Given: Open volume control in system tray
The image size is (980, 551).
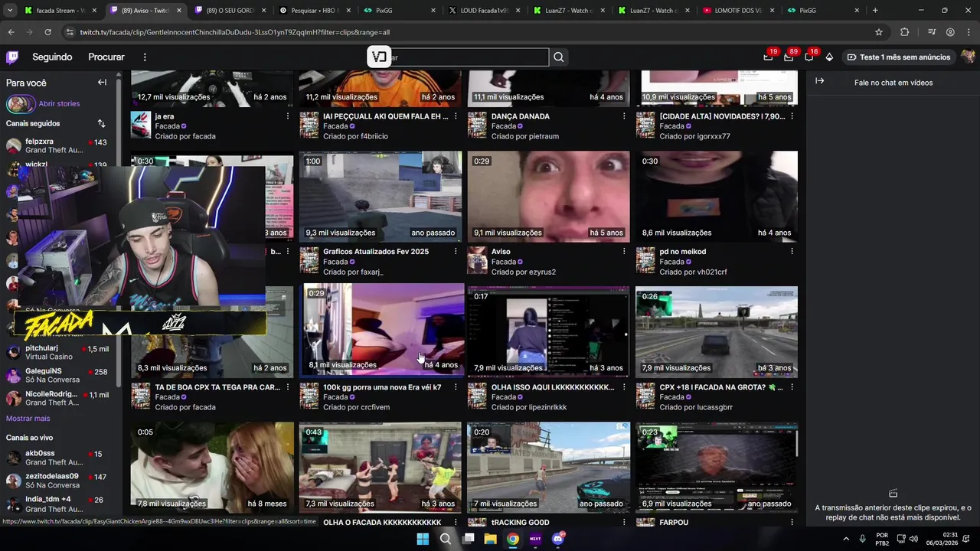Looking at the screenshot, I should 913,539.
